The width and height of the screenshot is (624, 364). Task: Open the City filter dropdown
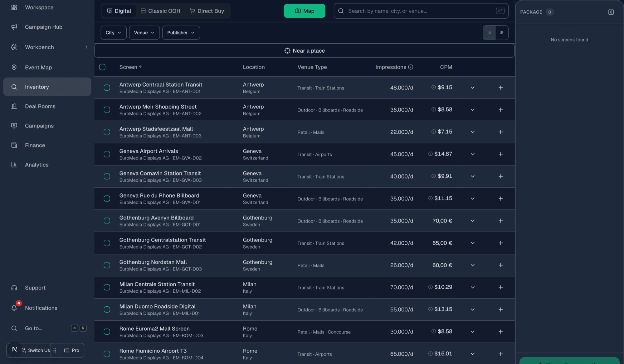(x=114, y=33)
